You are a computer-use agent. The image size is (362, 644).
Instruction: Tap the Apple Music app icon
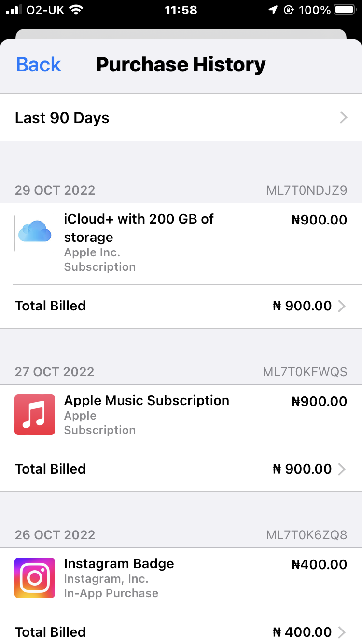pos(35,415)
